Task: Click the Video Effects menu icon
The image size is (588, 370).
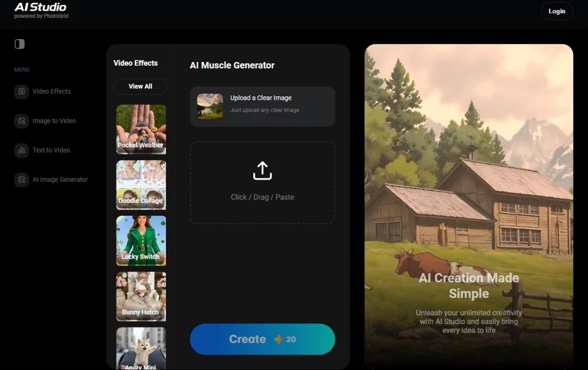Action: 21,91
